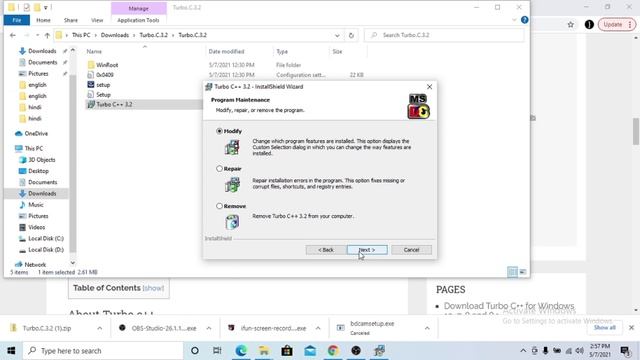Refresh the Explorer folder view
Screen dimensions: 640x360
coord(351,36)
